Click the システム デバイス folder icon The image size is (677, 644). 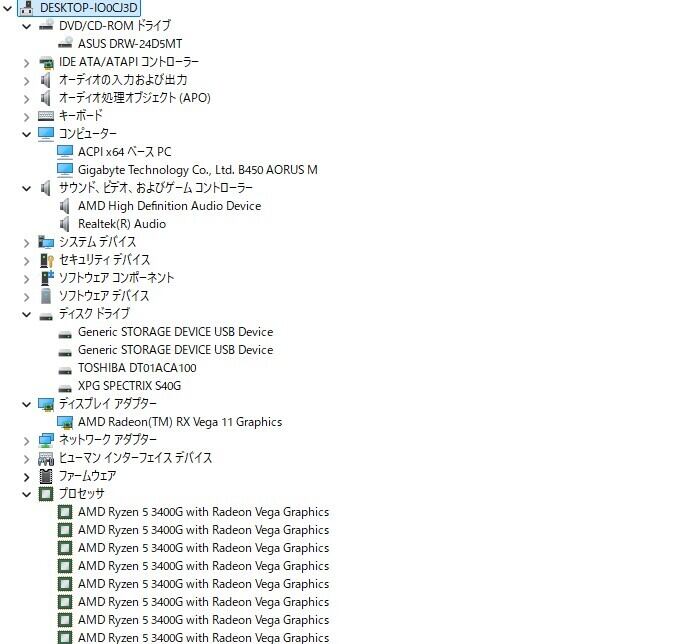pyautogui.click(x=46, y=242)
